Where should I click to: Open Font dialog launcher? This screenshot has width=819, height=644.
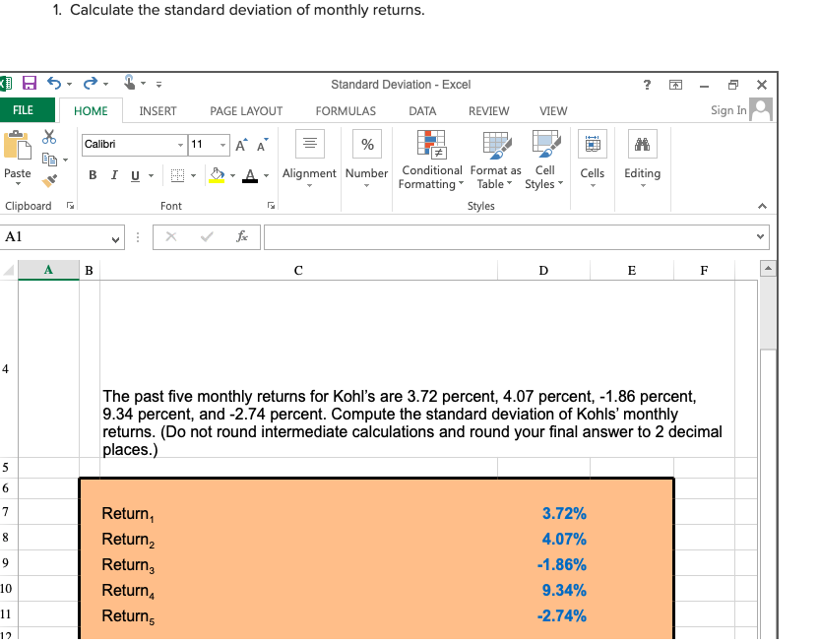[271, 206]
